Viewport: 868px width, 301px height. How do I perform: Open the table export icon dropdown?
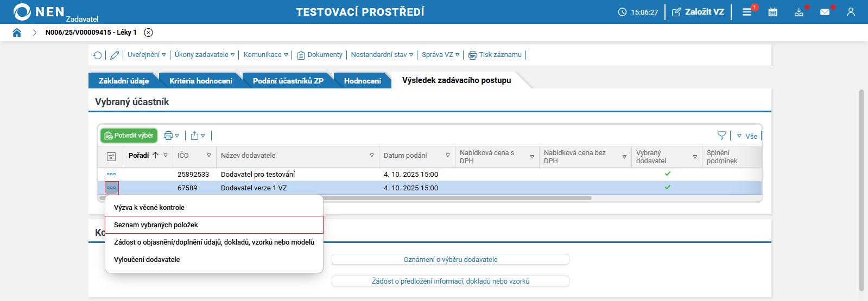point(198,136)
